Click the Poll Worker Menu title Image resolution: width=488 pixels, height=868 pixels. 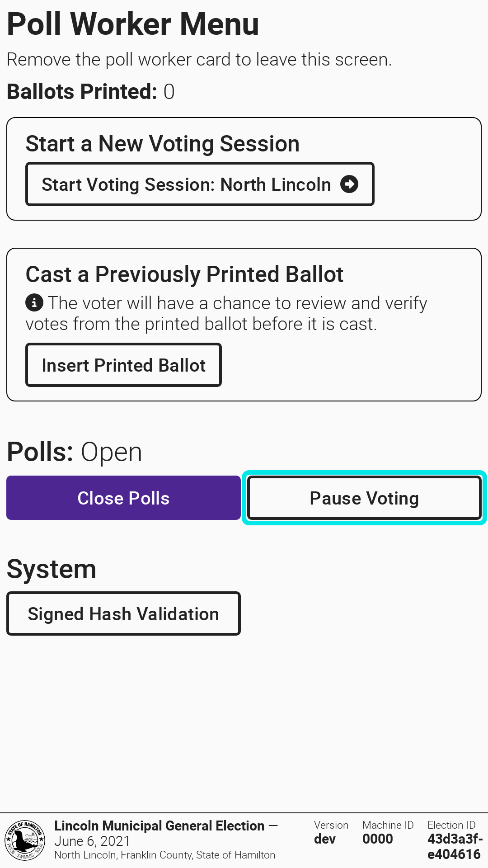point(133,24)
